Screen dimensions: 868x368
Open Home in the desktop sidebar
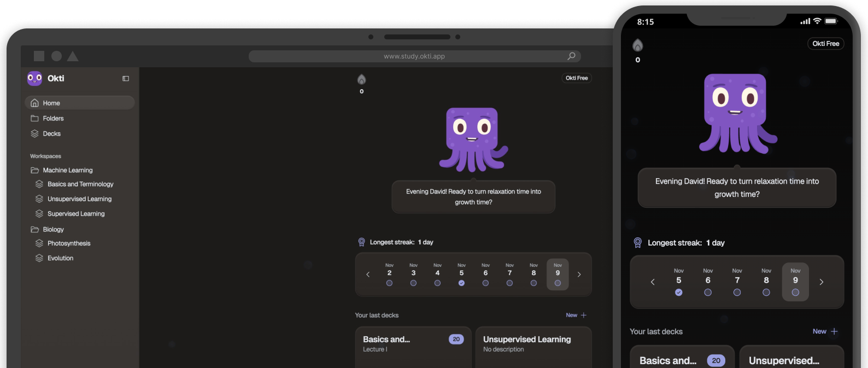tap(80, 103)
